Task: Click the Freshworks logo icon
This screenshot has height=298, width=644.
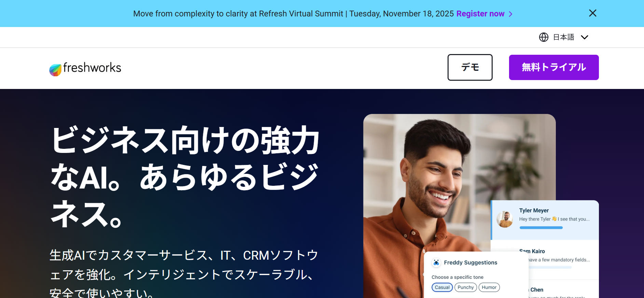Action: coord(55,70)
